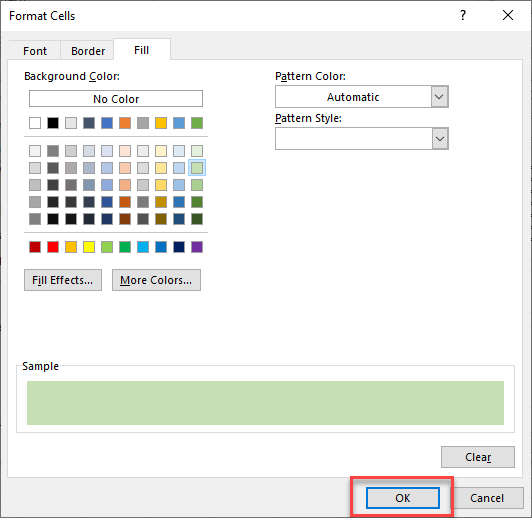Pick the palest yellow tint swatch

[161, 151]
